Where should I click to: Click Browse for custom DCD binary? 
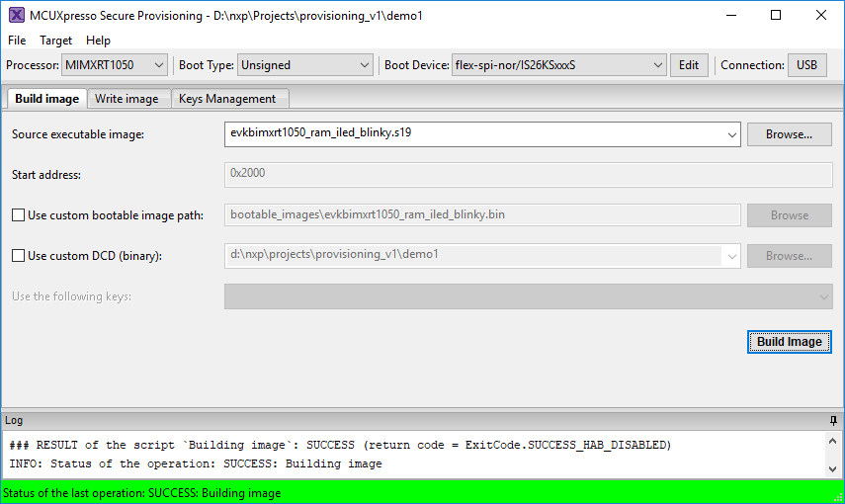789,256
